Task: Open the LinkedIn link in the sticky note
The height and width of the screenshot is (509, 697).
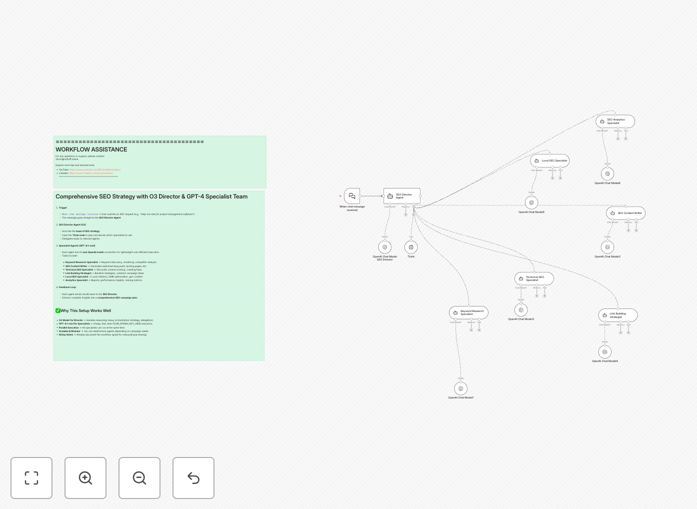Action: 91,173
